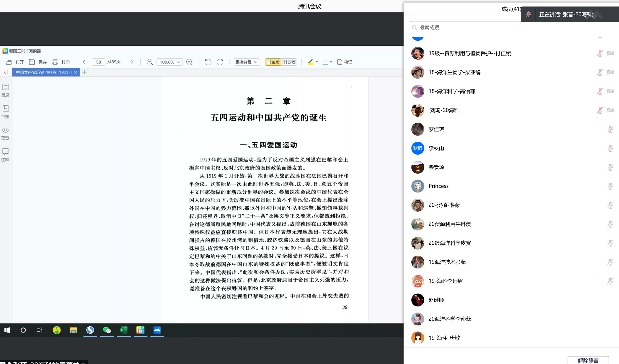Open a new tab with plus button
The image size is (619, 364).
[84, 72]
